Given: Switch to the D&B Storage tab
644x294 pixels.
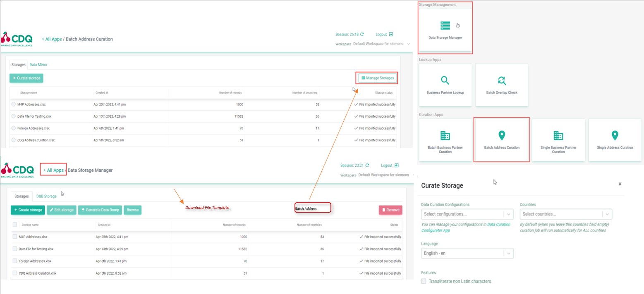Looking at the screenshot, I should 46,196.
